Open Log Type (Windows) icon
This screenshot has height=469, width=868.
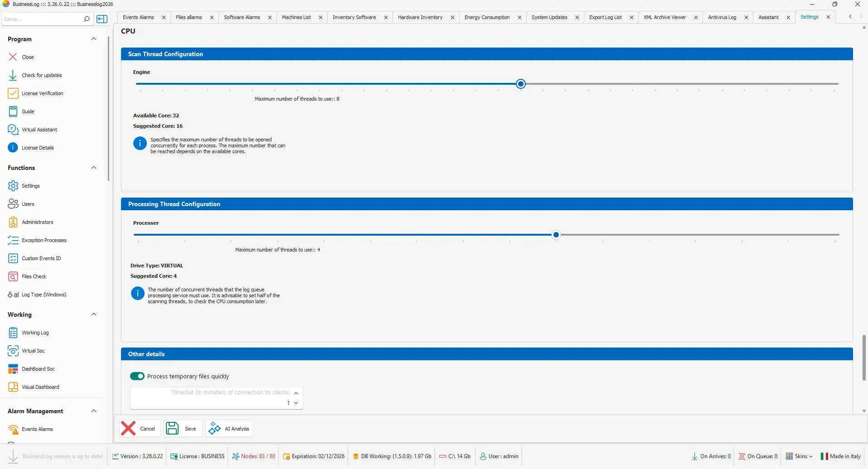13,295
